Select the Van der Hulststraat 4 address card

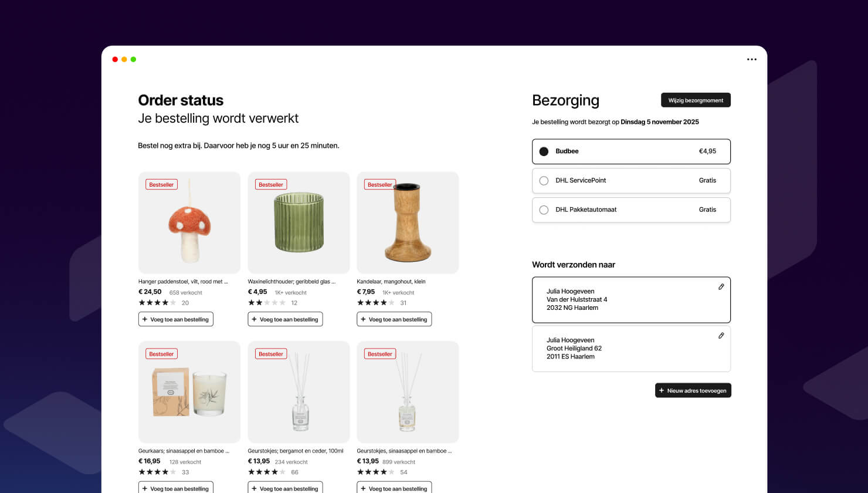[x=631, y=300]
